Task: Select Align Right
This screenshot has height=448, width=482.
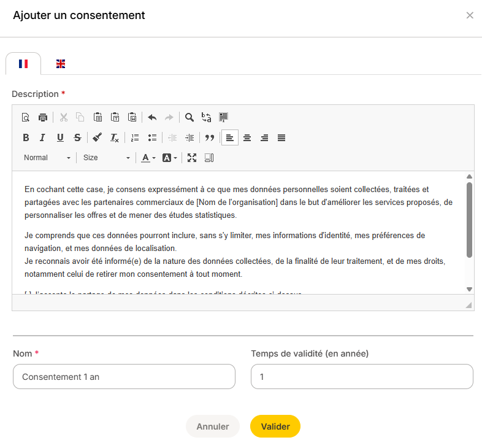Action: [x=264, y=137]
